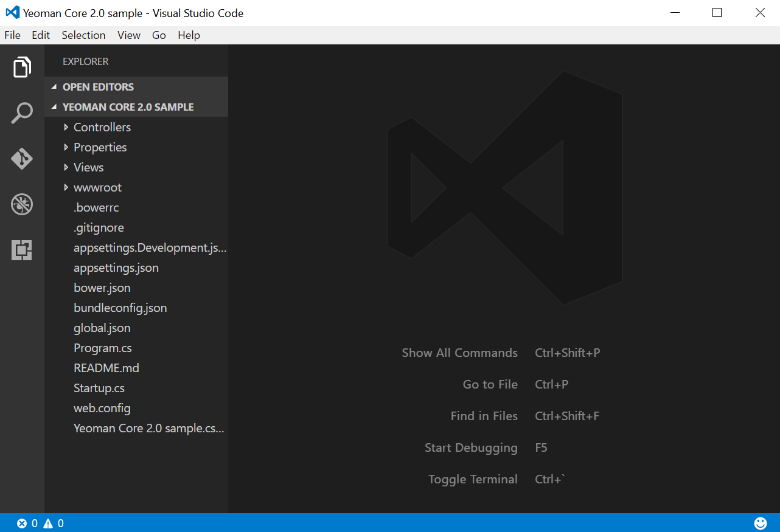This screenshot has height=532, width=780.
Task: Maximize the Visual Studio Code window
Action: click(717, 13)
